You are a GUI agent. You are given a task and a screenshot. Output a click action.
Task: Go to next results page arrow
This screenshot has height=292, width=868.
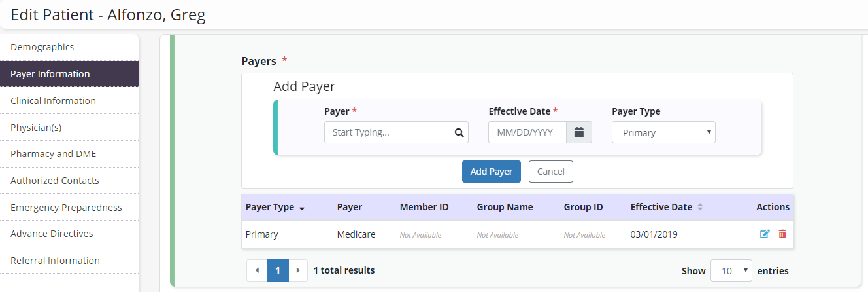tap(298, 270)
